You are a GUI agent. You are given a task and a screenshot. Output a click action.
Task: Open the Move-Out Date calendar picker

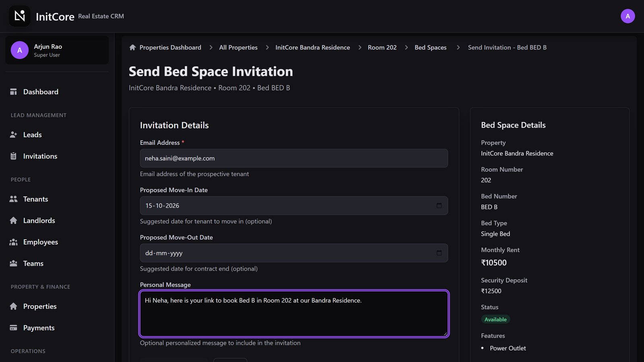pos(439,253)
